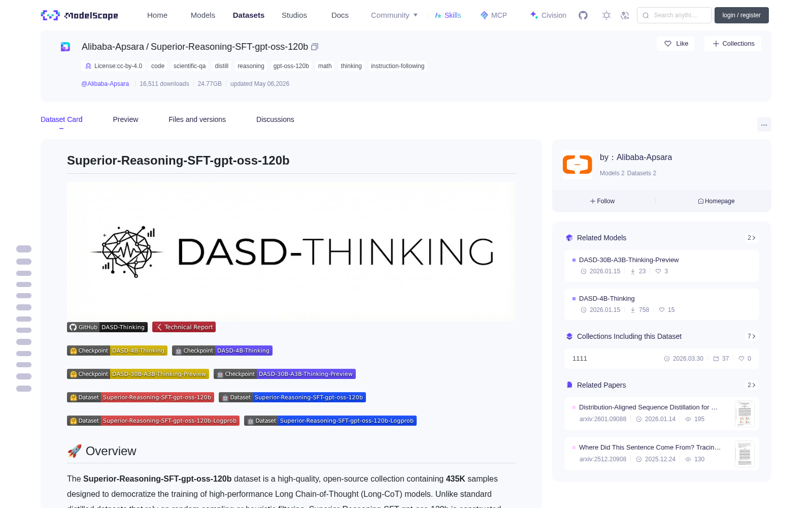
Task: Open the Technical Report badge
Action: [x=184, y=327]
